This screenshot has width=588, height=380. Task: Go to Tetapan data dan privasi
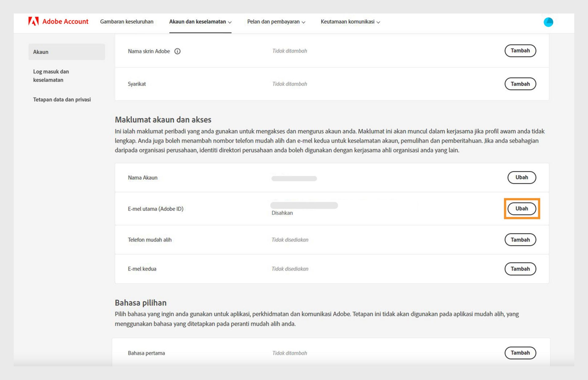pos(62,100)
